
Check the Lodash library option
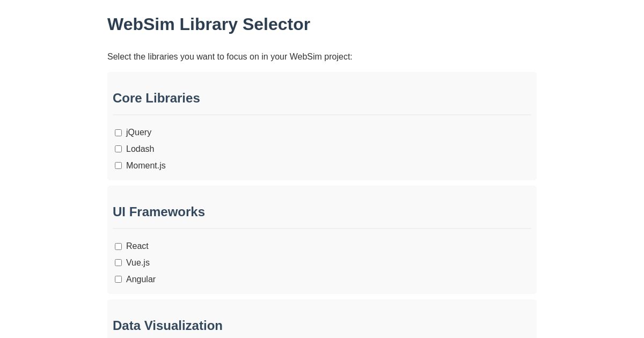118,149
